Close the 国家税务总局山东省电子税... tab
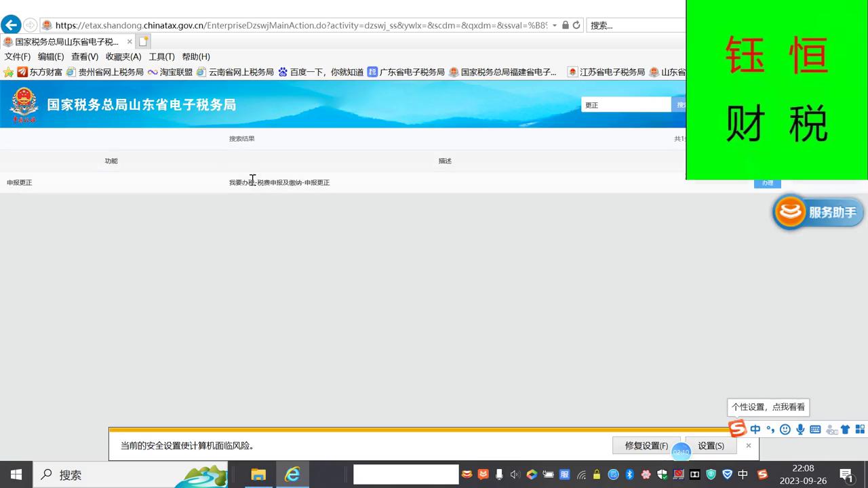This screenshot has height=488, width=868. [x=130, y=42]
